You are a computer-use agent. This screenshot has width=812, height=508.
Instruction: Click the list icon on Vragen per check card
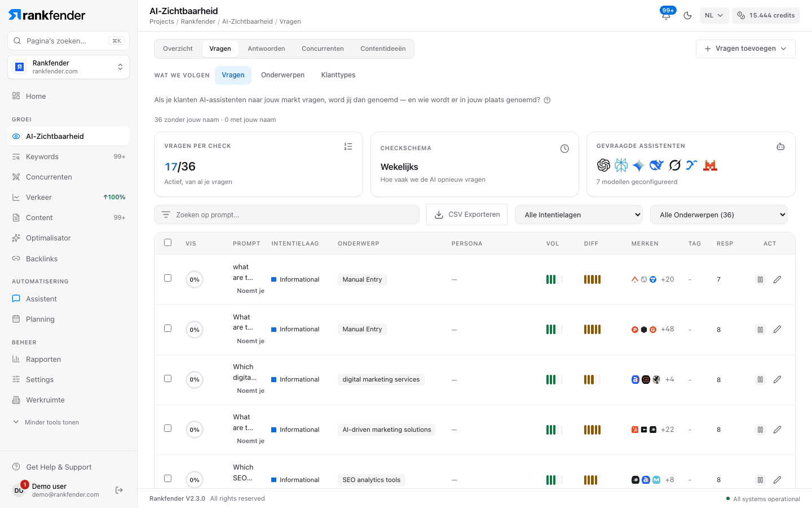[x=348, y=146]
